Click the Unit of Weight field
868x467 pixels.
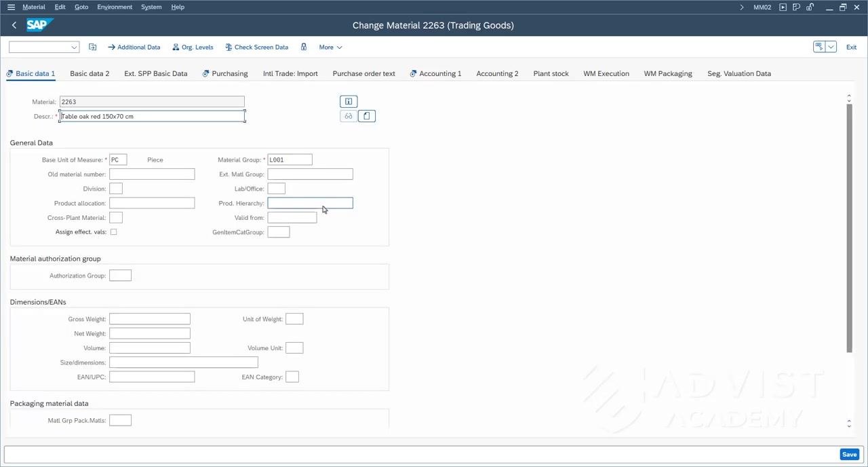[x=294, y=319]
